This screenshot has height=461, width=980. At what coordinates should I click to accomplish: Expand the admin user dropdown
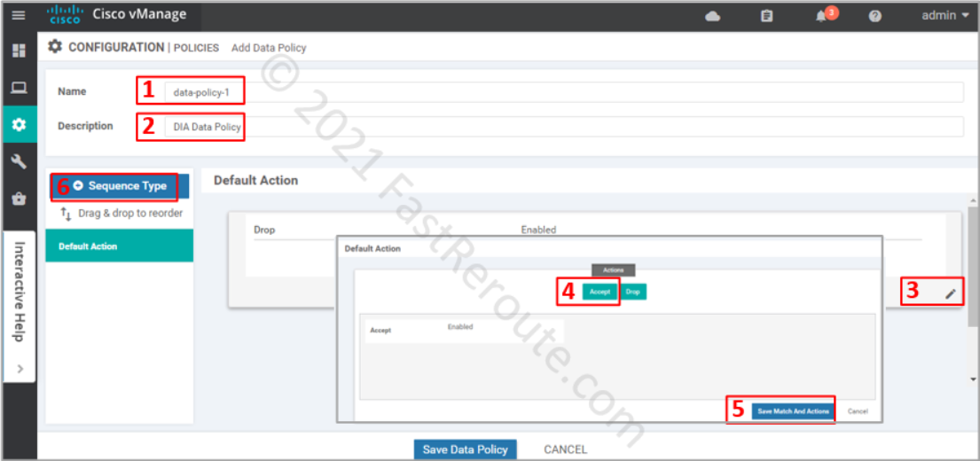pyautogui.click(x=945, y=16)
